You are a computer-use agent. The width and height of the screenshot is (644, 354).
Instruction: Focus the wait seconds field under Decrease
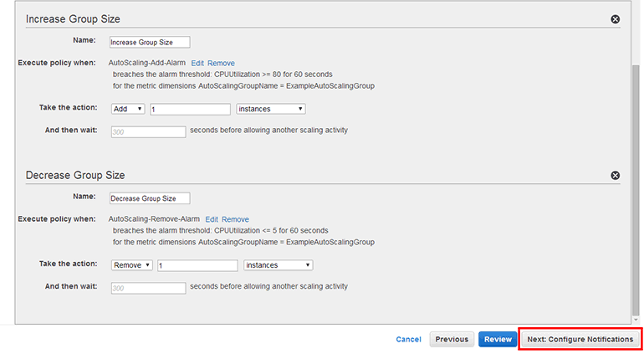(147, 288)
